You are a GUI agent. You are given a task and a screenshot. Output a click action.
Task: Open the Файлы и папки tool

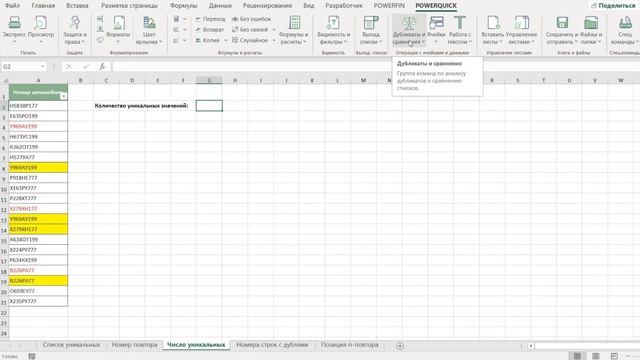pos(591,30)
